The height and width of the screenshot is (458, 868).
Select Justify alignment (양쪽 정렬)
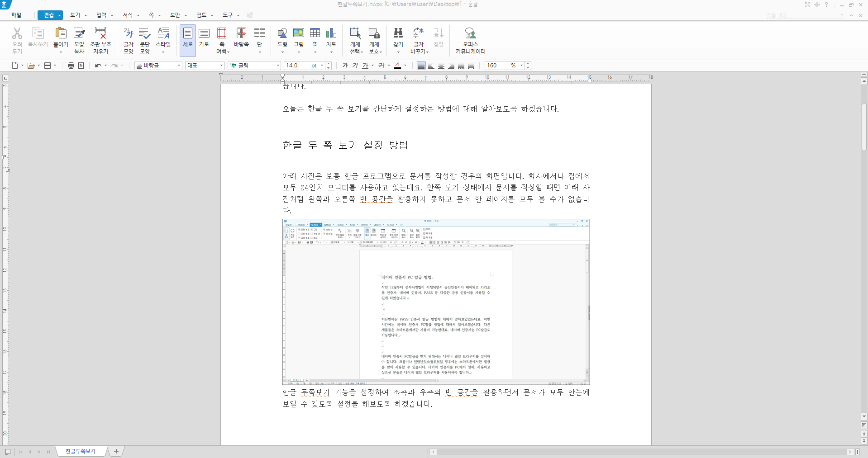click(421, 66)
